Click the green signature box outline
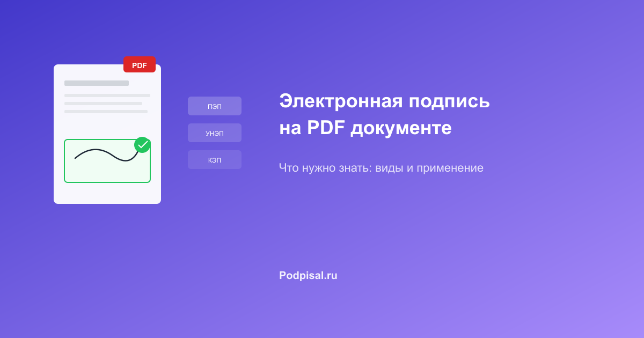The width and height of the screenshot is (644, 338). coord(107,161)
